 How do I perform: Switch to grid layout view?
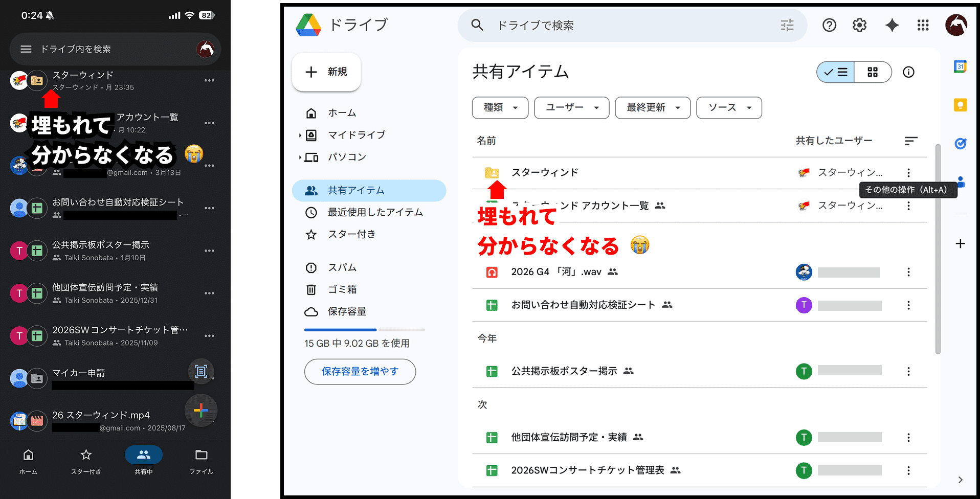pyautogui.click(x=873, y=72)
